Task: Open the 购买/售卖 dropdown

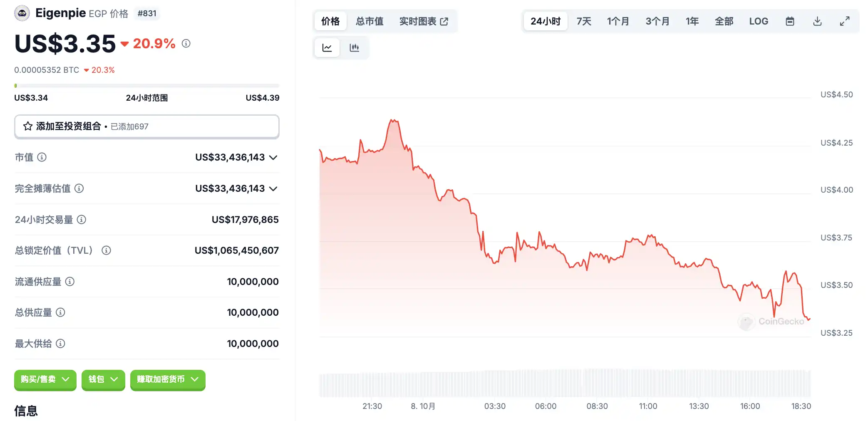Action: [x=45, y=379]
